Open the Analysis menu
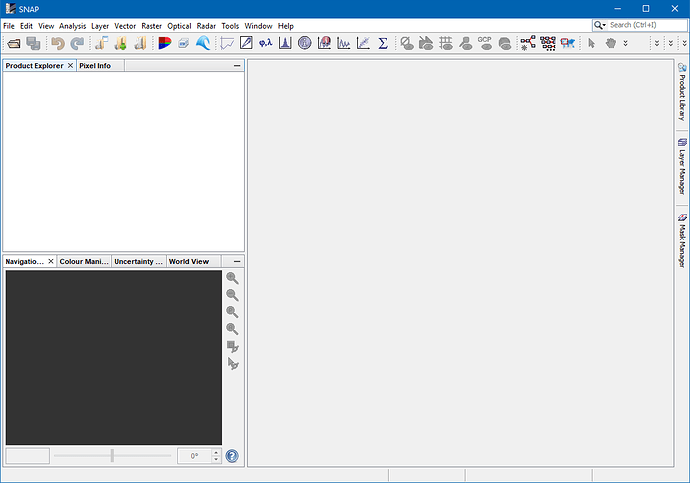 [x=73, y=26]
